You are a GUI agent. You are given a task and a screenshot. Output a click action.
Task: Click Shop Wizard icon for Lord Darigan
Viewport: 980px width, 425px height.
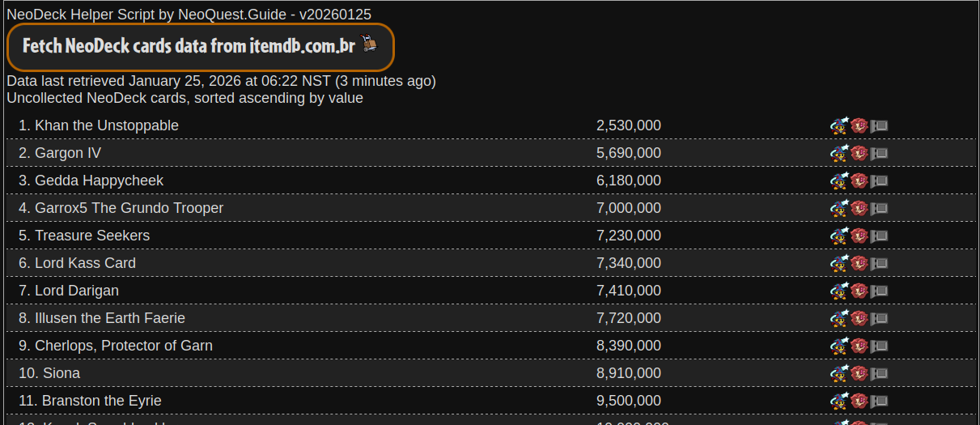coord(839,291)
